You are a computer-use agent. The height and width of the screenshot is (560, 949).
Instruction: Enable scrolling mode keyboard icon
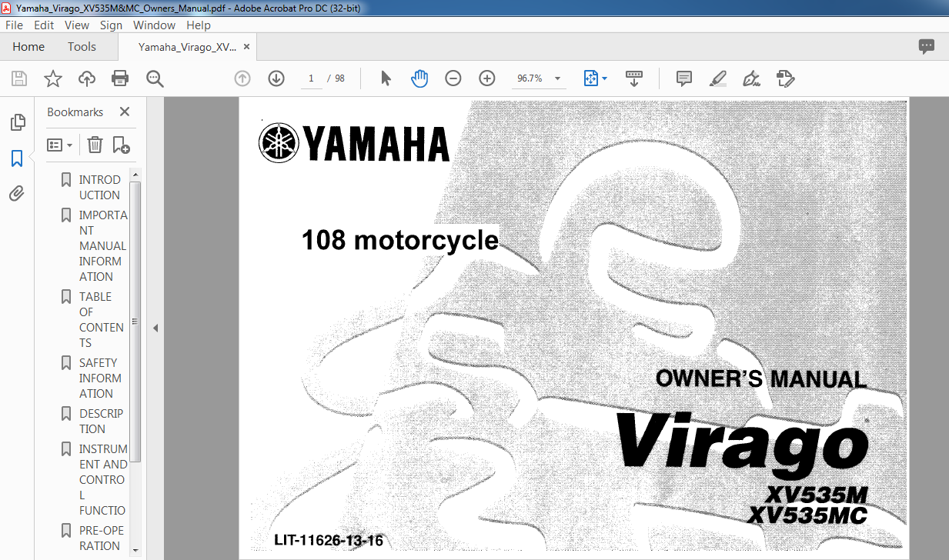pos(634,78)
